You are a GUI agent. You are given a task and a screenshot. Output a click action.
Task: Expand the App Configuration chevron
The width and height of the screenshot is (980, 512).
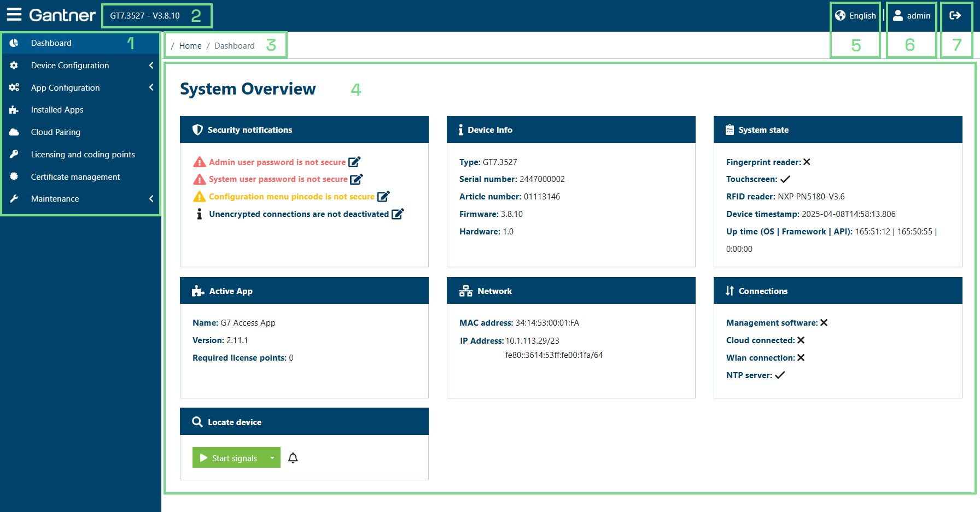pos(151,87)
